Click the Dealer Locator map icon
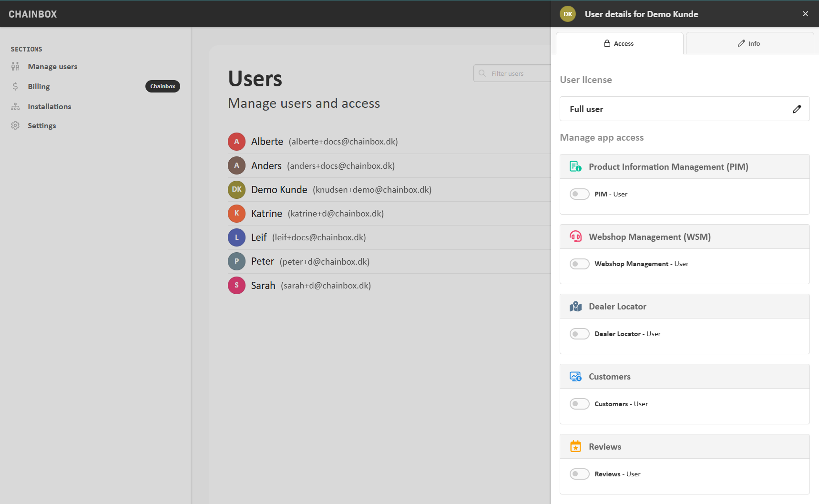Viewport: 819px width, 504px height. pyautogui.click(x=575, y=307)
